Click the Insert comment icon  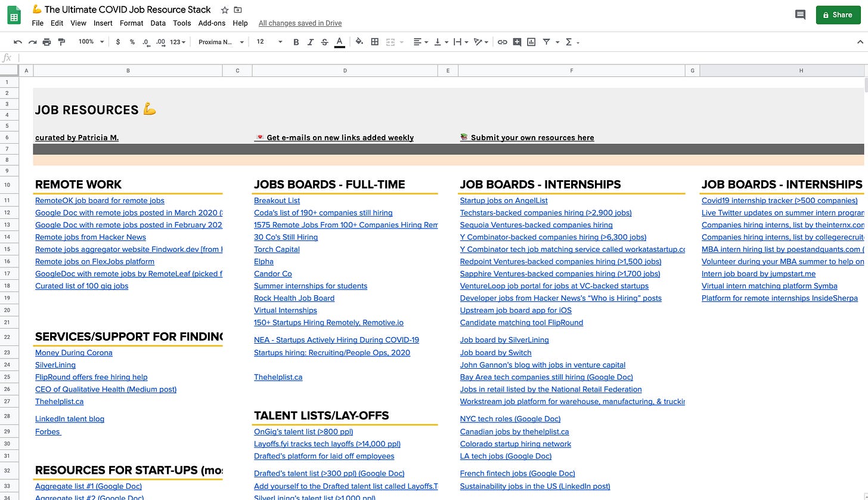click(x=517, y=42)
